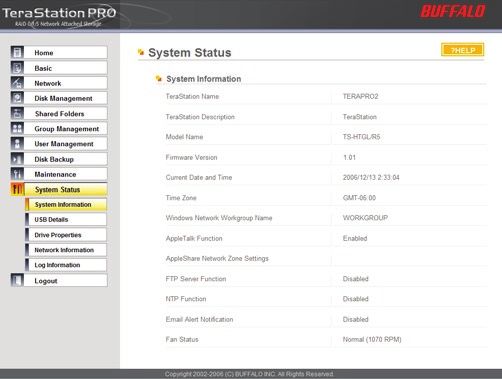Viewport: 502px width, 379px height.
Task: Open the Basic menu item
Action: click(66, 68)
